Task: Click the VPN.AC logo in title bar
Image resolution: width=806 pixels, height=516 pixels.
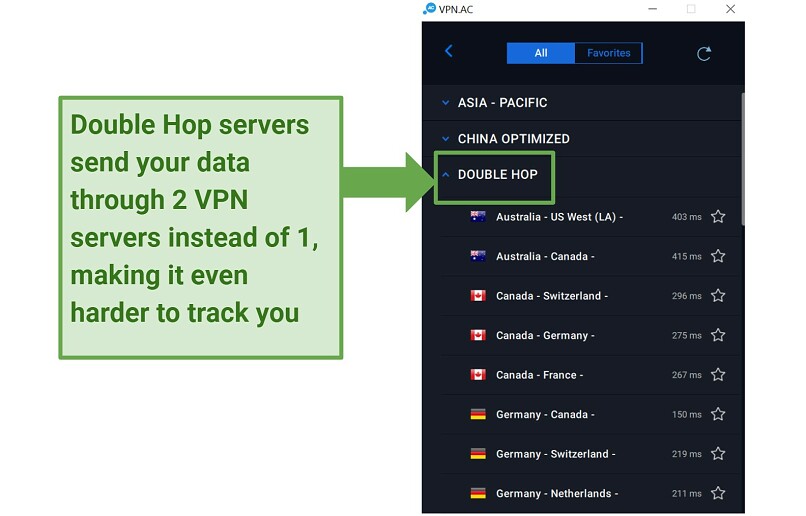Action: tap(430, 9)
